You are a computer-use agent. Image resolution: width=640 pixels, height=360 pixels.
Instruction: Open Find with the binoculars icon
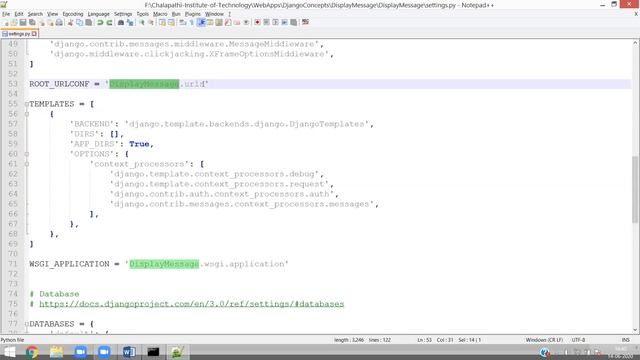pos(121,22)
